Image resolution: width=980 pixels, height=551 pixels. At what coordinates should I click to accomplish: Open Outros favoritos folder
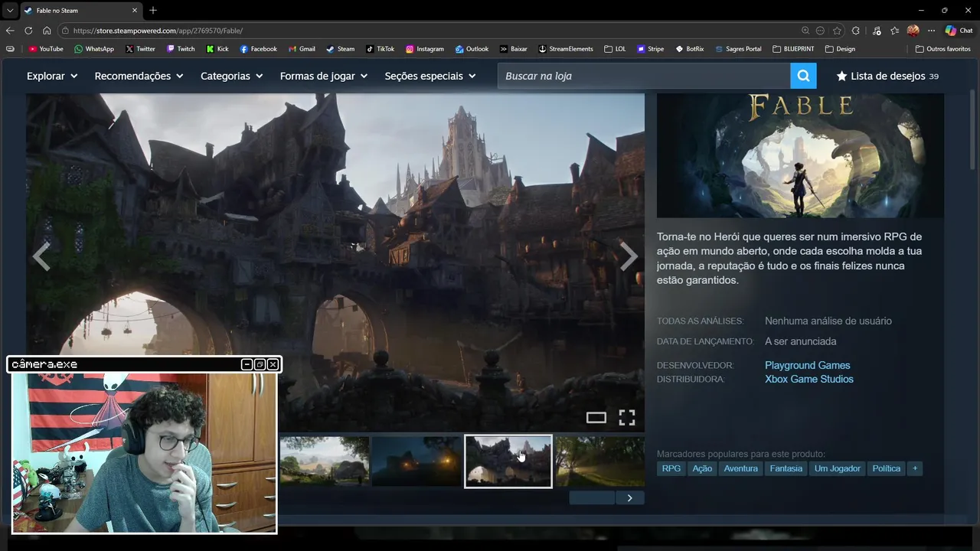click(x=942, y=49)
